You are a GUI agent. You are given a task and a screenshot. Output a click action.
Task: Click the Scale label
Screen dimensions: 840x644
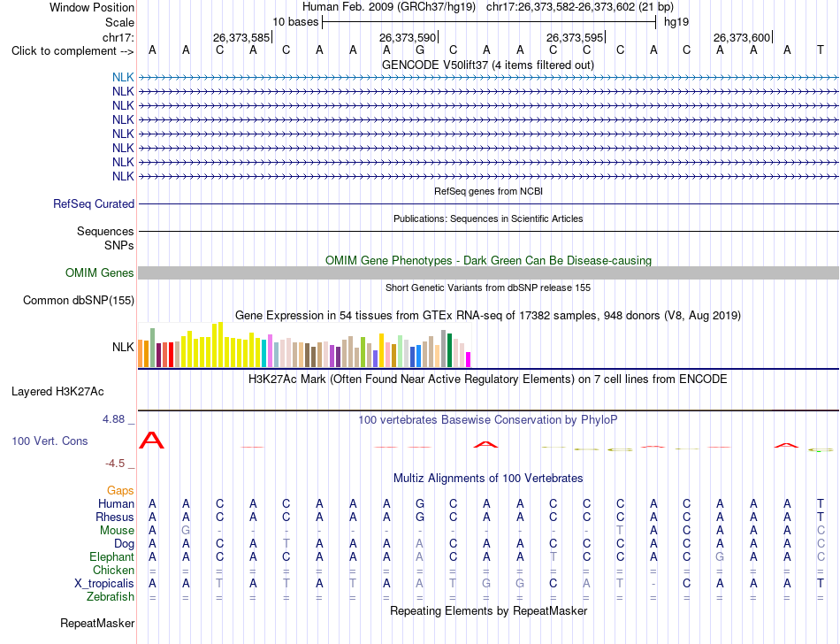(x=119, y=22)
